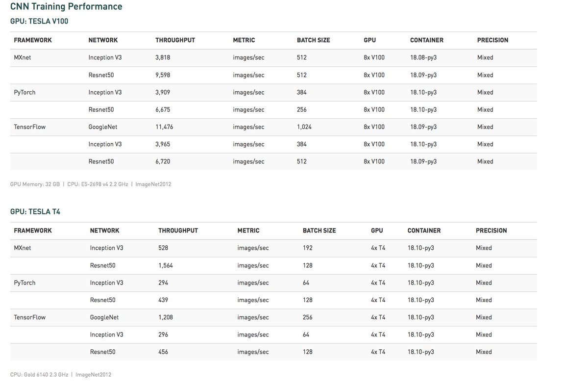
Task: Select the 'GPU: TESLA T4' section heading
Action: (35, 212)
